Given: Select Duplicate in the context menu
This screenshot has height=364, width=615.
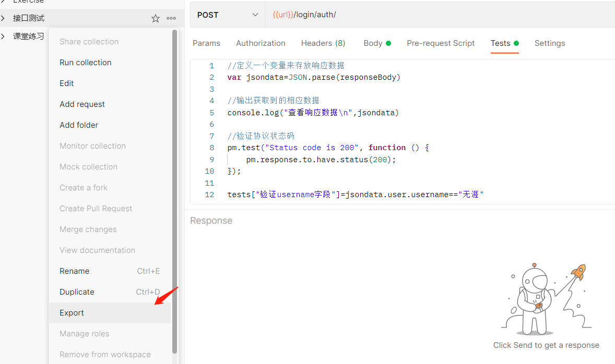Looking at the screenshot, I should 110,292.
